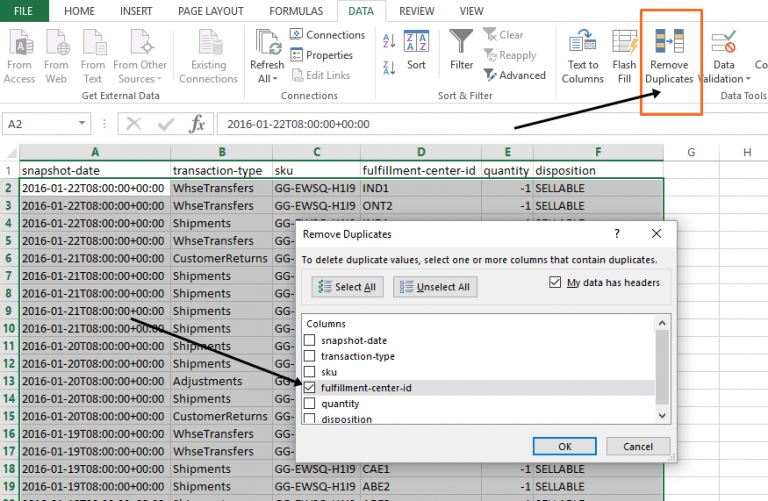The image size is (768, 501).
Task: Toggle 'My data has headers' checkbox
Action: pos(556,283)
